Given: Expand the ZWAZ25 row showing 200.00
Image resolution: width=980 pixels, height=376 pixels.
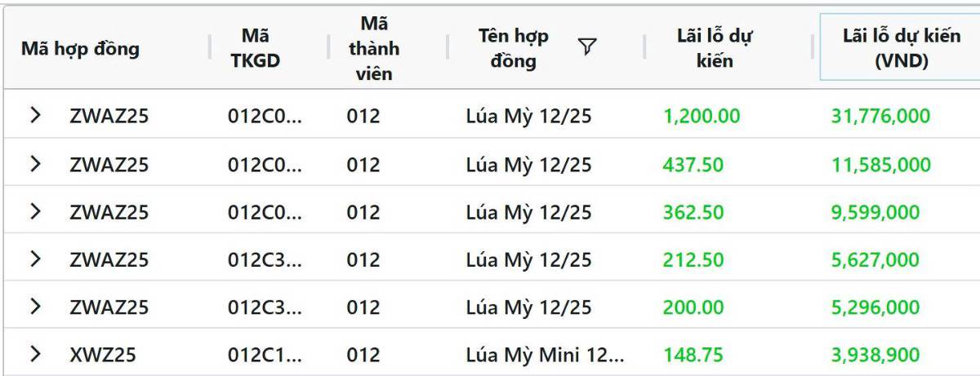Looking at the screenshot, I should pyautogui.click(x=35, y=307).
